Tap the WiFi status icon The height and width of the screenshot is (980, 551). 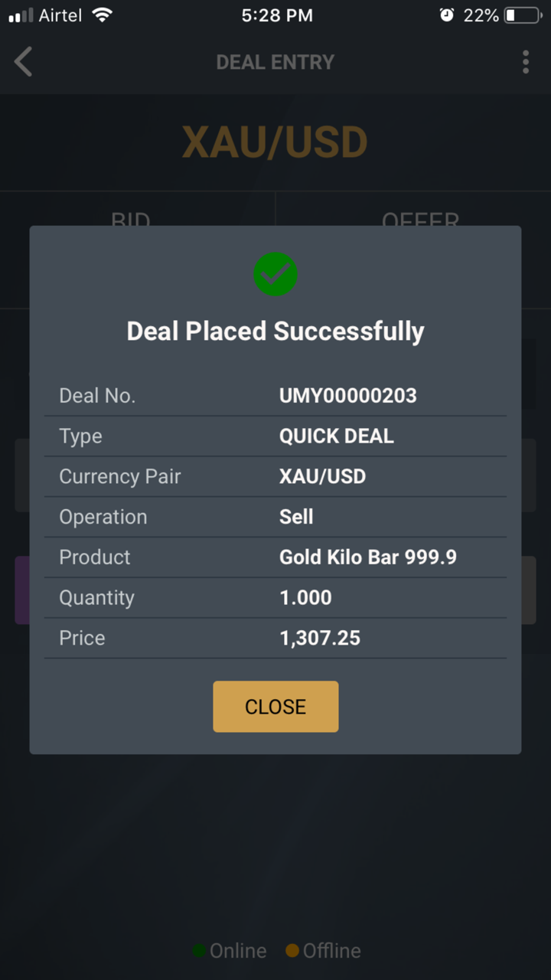[101, 15]
